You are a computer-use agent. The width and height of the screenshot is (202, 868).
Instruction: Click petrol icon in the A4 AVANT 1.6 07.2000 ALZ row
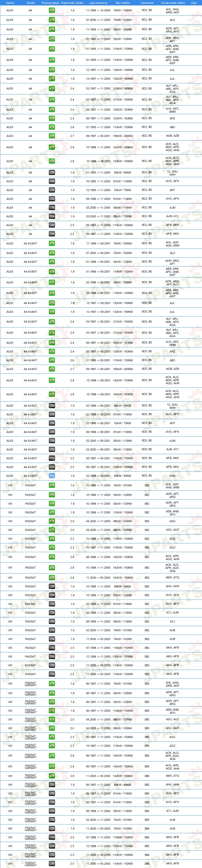click(52, 253)
